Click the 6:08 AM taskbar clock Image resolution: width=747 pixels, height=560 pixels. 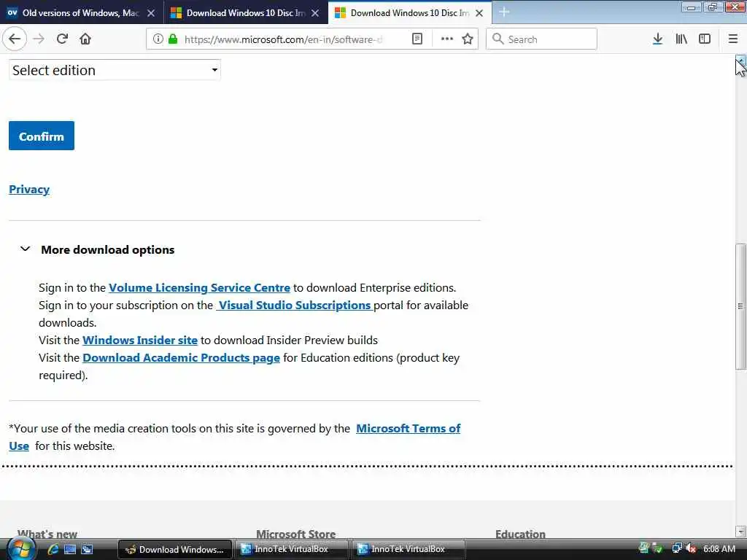719,549
